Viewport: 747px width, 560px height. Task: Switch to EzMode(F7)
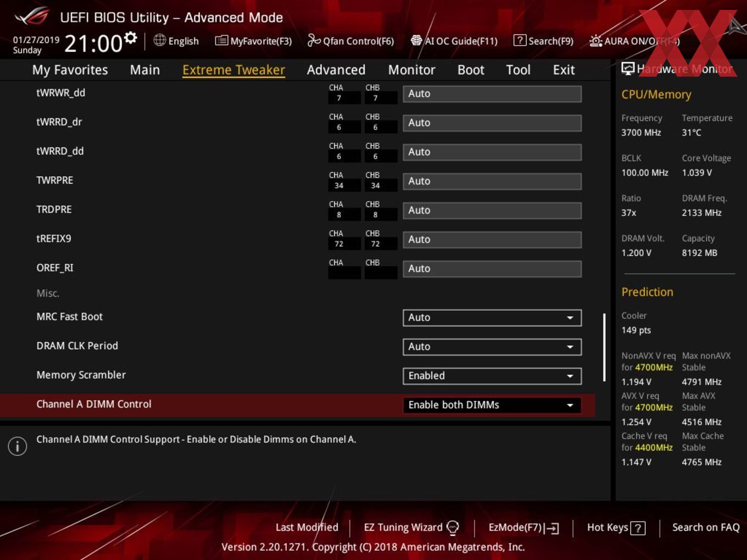[x=524, y=528]
